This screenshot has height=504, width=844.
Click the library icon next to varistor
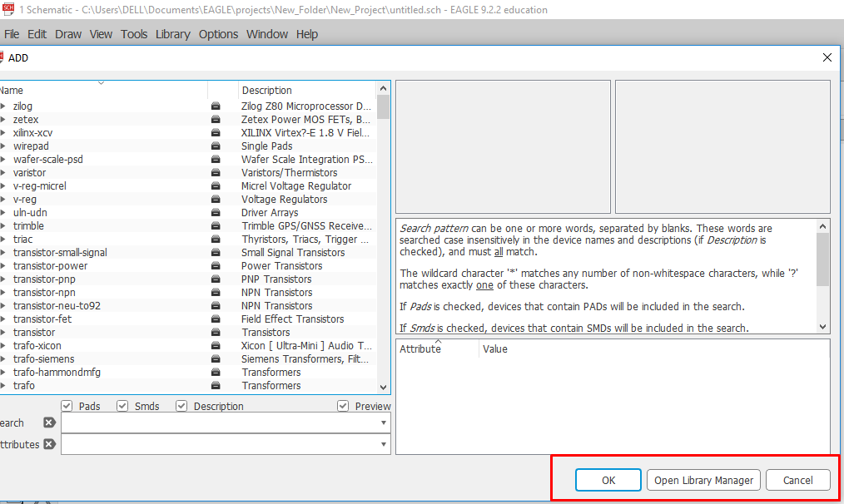click(216, 173)
